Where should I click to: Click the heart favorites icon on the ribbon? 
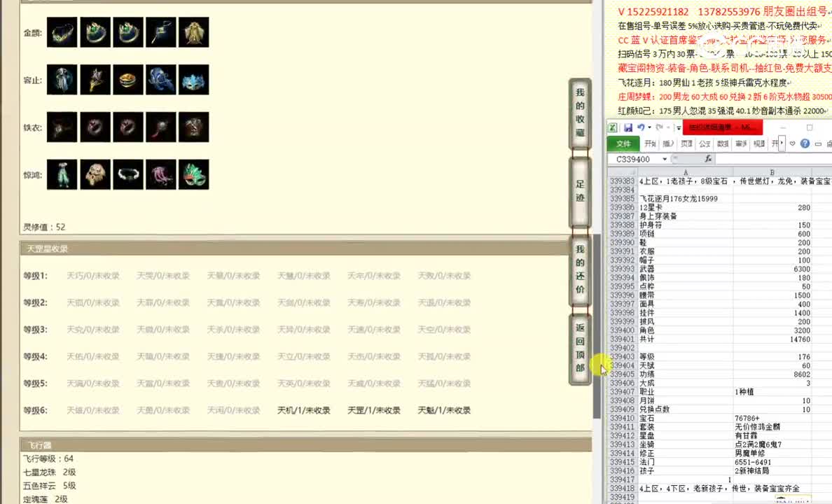[792, 143]
